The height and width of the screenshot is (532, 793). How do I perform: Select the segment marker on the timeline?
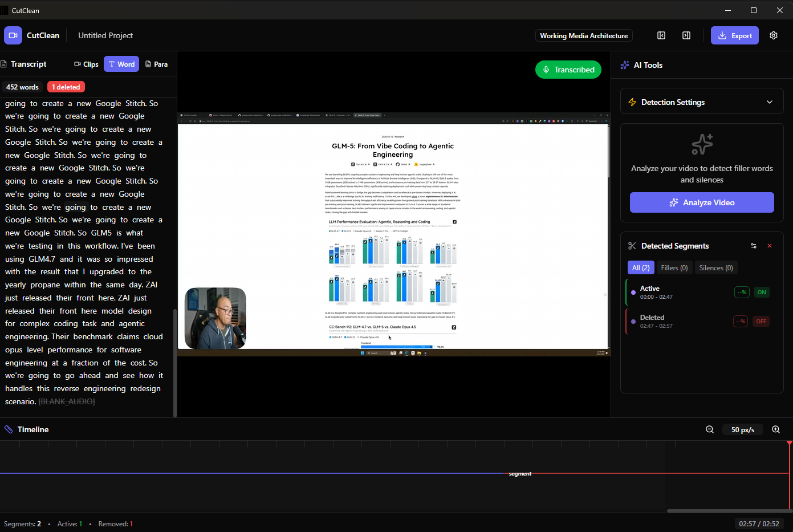520,473
